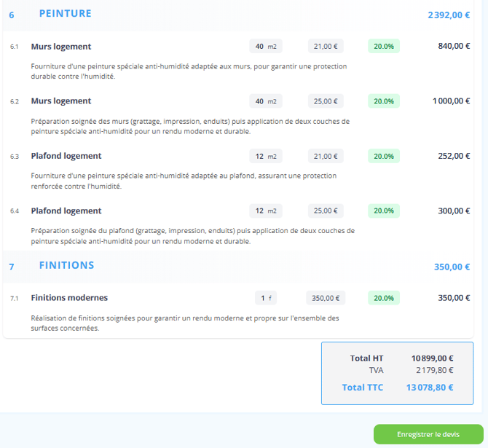Edit the 21,00 € unit price on line 6.1
Screen dimensions: 488x448
[326, 47]
